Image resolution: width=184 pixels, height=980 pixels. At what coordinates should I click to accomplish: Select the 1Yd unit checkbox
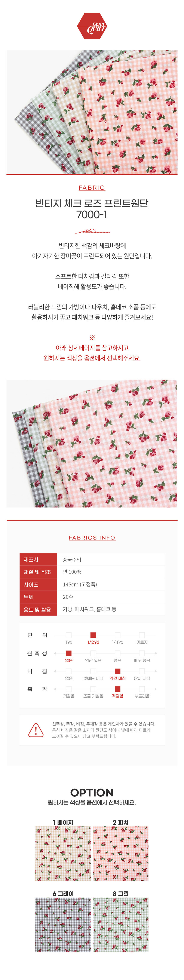[69, 635]
